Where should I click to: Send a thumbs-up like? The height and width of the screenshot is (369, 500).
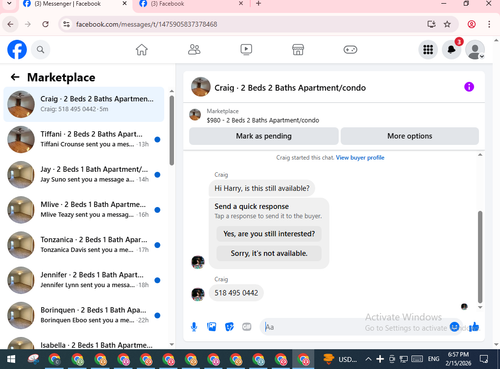point(474,327)
